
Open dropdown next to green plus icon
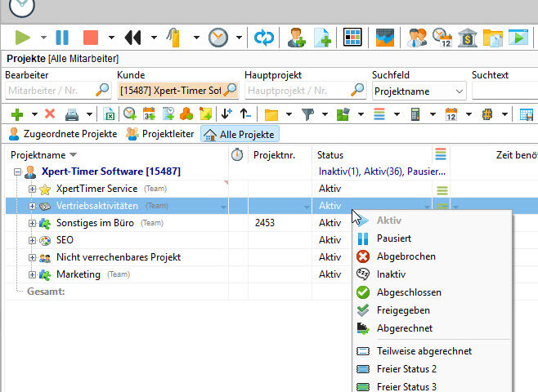click(x=34, y=114)
